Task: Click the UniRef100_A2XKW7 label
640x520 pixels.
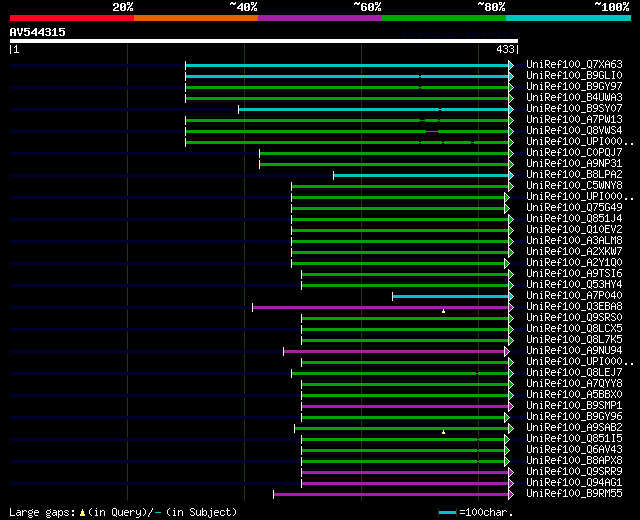Action: coord(574,252)
